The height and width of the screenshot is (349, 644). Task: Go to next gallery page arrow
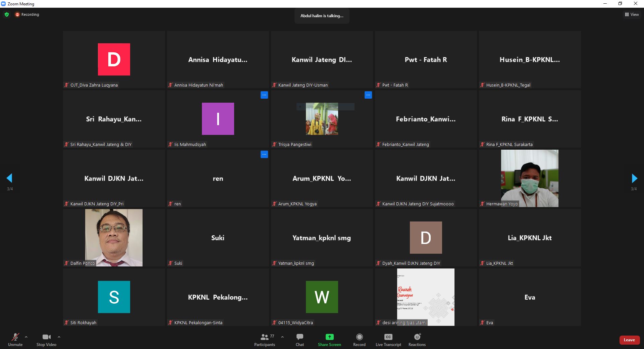(634, 178)
